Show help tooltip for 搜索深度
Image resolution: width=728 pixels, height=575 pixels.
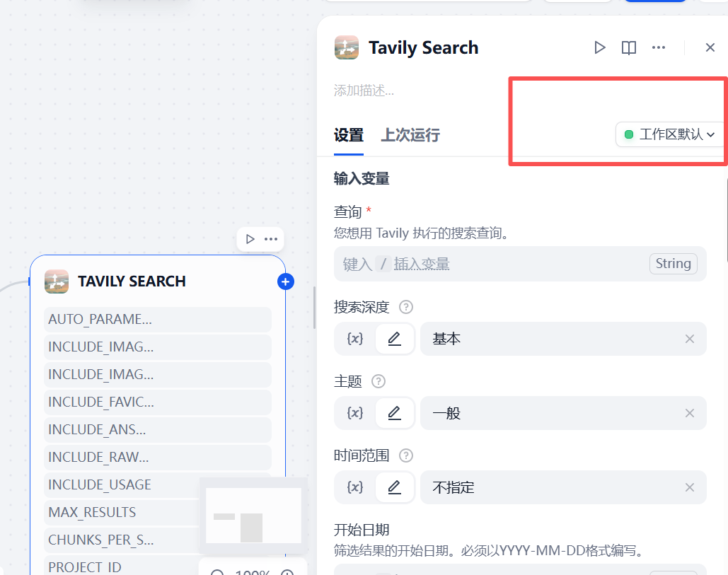pos(406,307)
